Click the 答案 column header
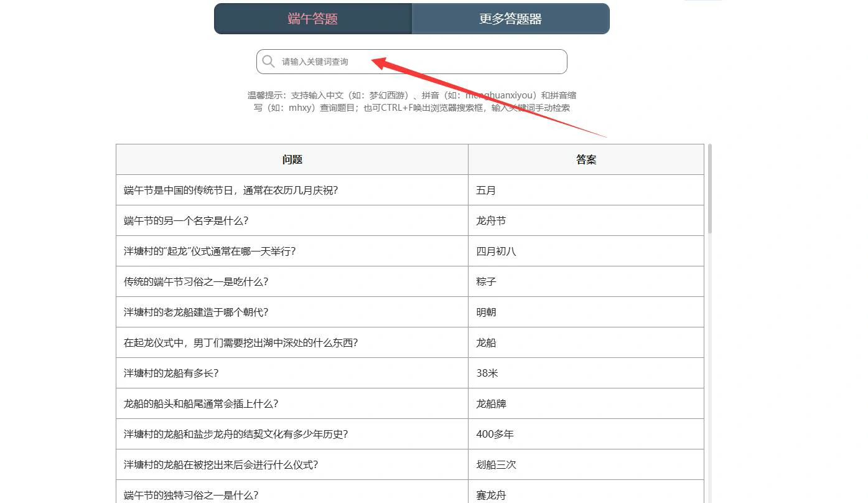This screenshot has height=503, width=868. (x=586, y=159)
